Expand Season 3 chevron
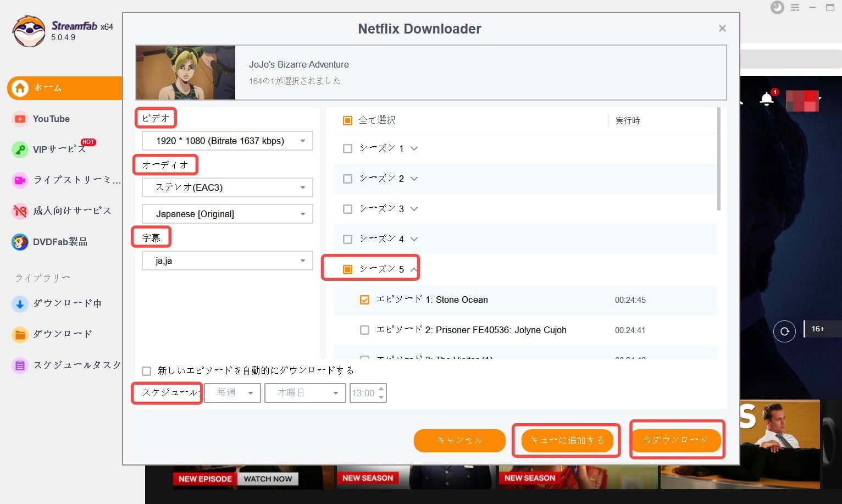The image size is (842, 504). [414, 209]
